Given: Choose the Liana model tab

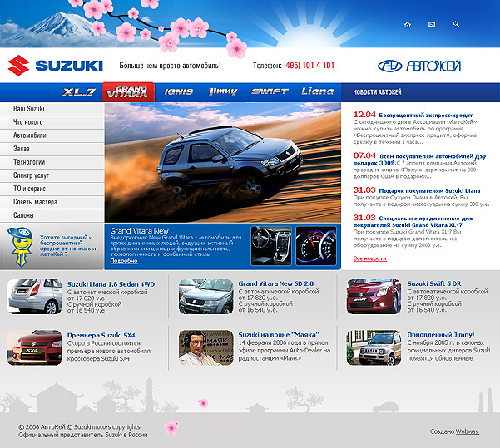Looking at the screenshot, I should (318, 91).
